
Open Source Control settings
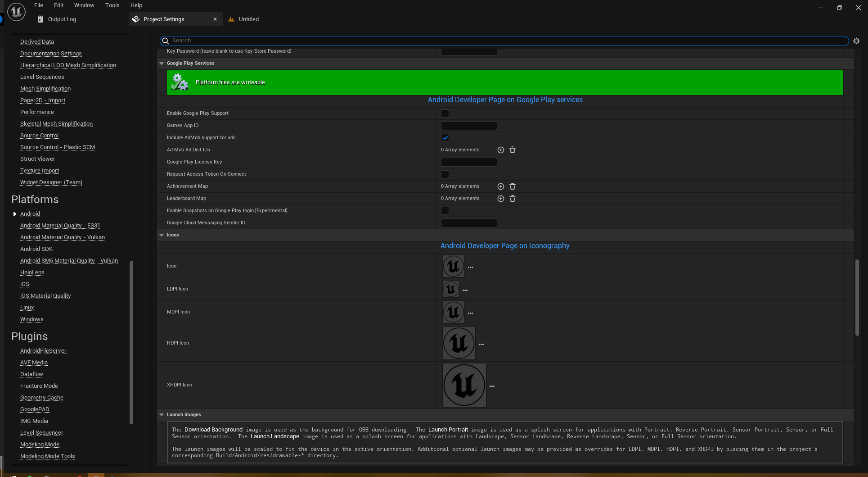39,136
